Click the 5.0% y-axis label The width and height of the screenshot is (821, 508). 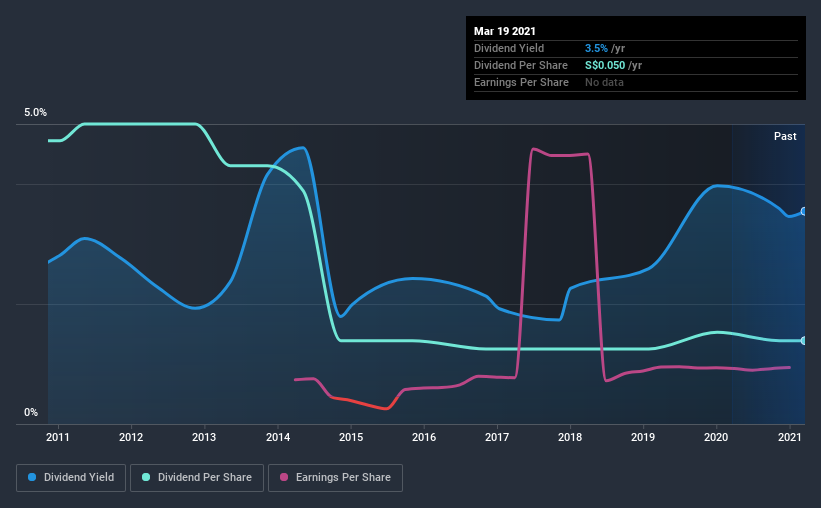pos(35,113)
